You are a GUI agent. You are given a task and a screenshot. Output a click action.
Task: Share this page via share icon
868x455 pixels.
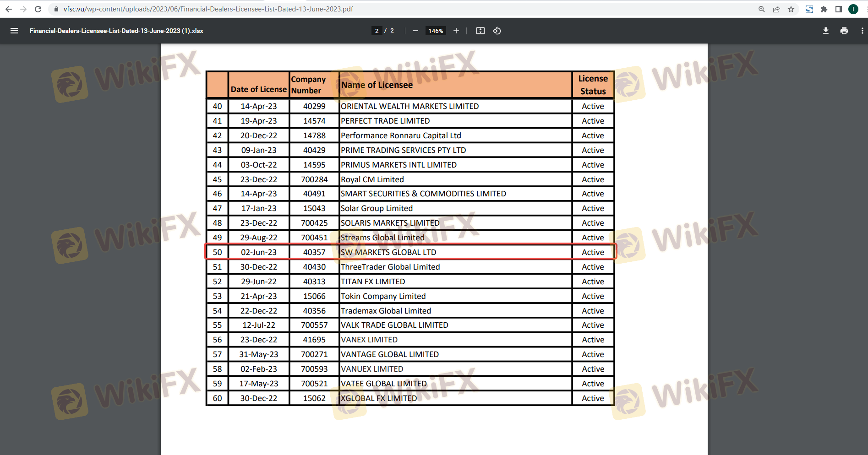[776, 9]
